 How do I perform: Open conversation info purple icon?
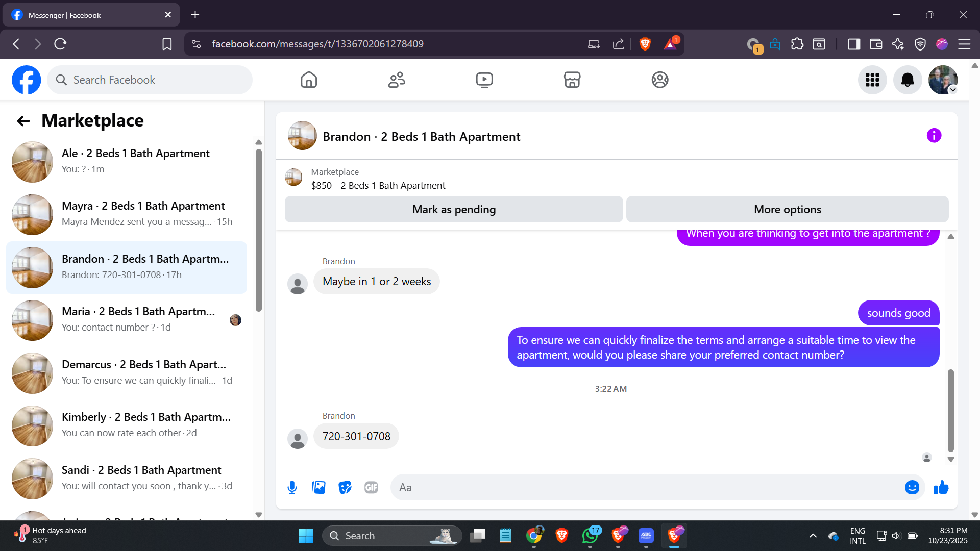pos(934,136)
